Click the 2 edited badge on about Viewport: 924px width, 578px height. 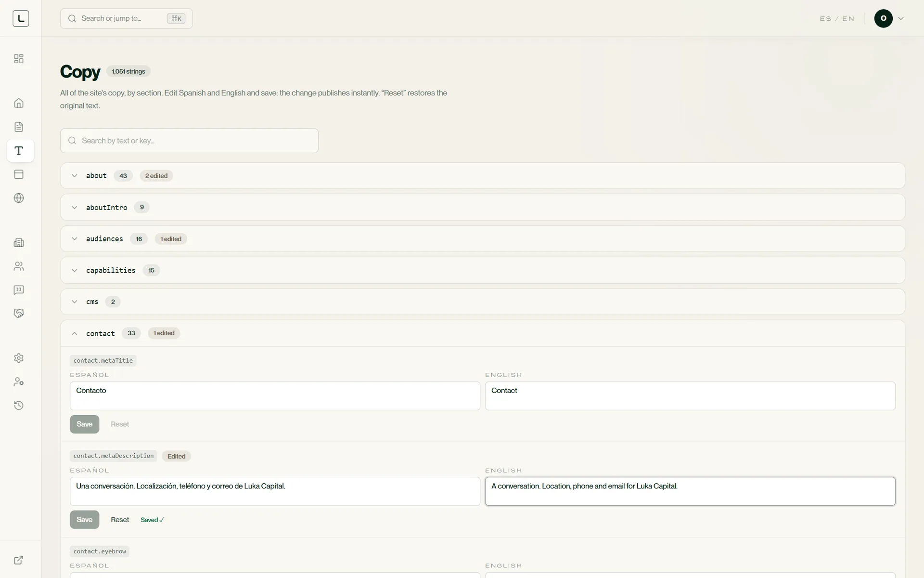156,176
